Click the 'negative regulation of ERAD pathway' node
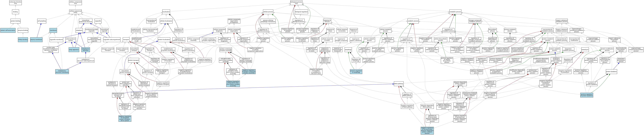Image resolution: width=644 pixels, height=135 pixels. click(x=407, y=107)
